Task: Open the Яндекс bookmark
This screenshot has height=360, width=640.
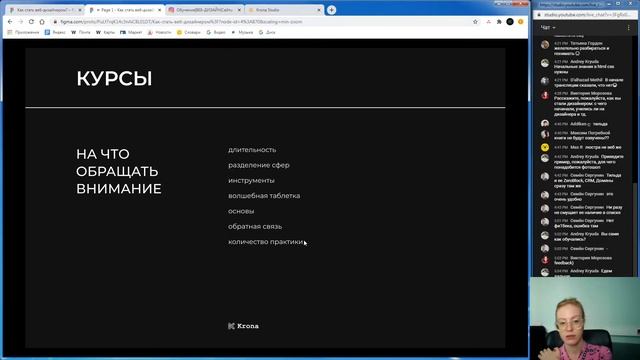Action: [x=55, y=32]
